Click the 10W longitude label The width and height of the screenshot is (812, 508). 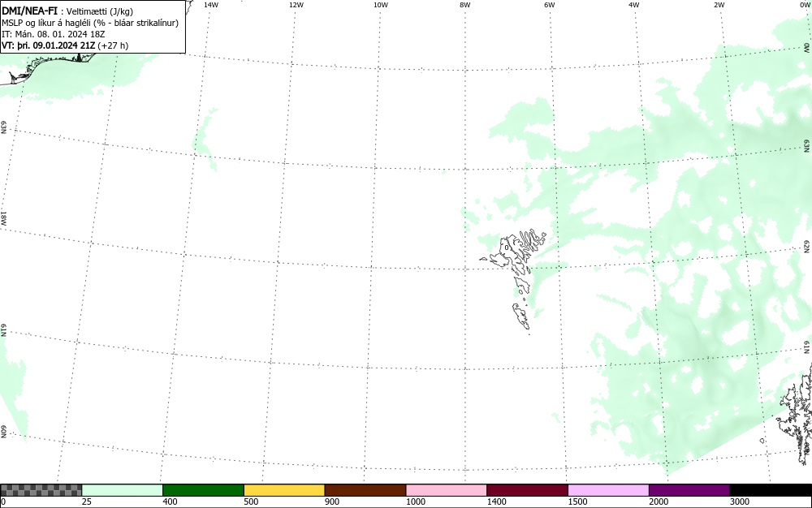(381, 5)
